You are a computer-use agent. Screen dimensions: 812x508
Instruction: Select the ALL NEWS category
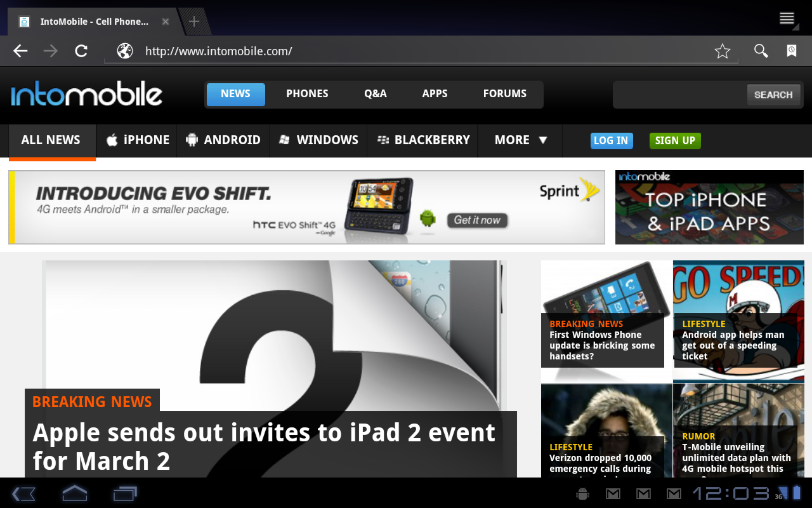pos(51,140)
